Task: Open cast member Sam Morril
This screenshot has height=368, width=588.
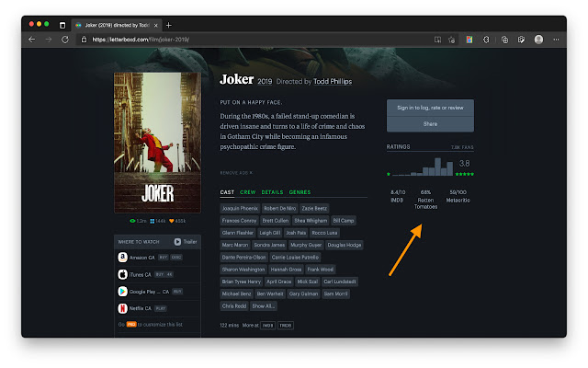Action: pos(336,294)
